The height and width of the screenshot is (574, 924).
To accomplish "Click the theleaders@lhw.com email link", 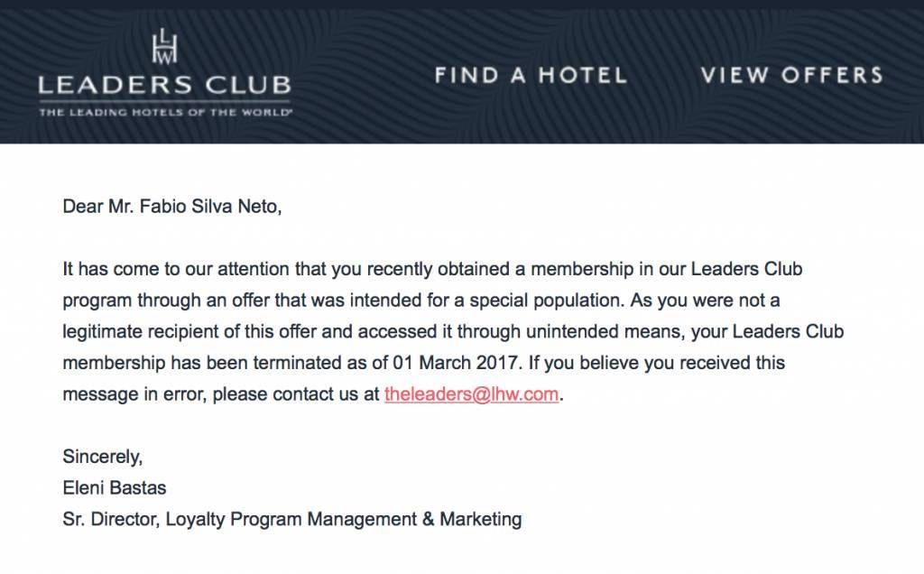I will click(471, 393).
